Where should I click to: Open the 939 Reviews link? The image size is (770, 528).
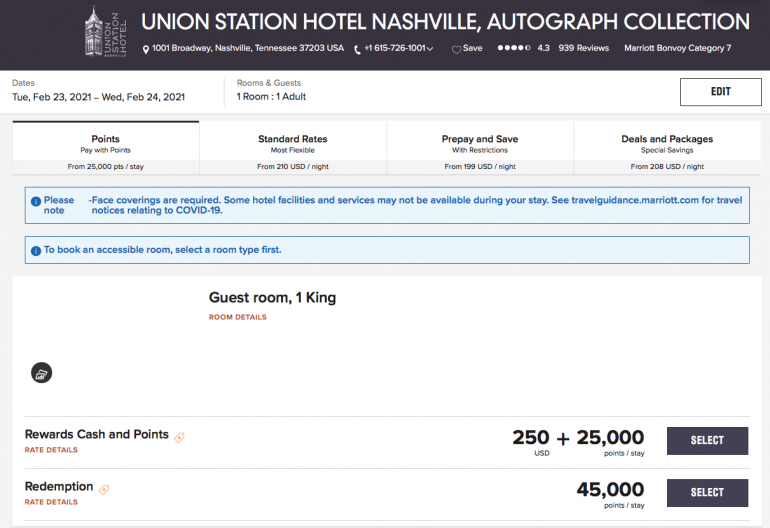(x=583, y=48)
